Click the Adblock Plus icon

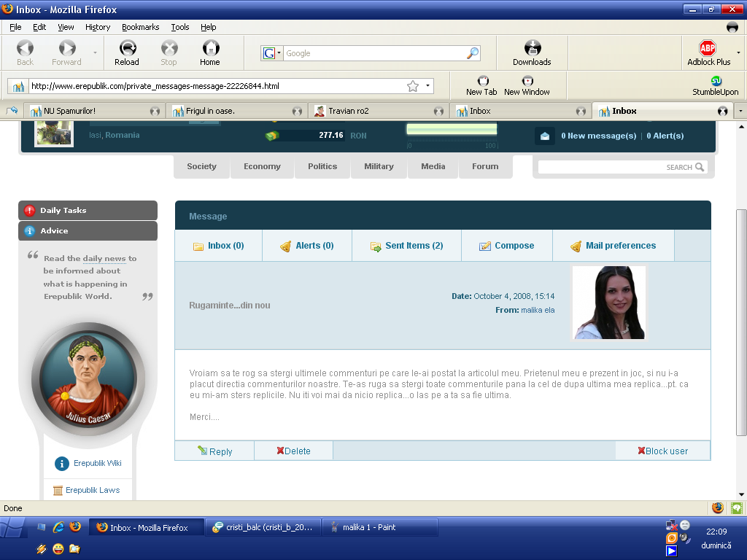[708, 49]
